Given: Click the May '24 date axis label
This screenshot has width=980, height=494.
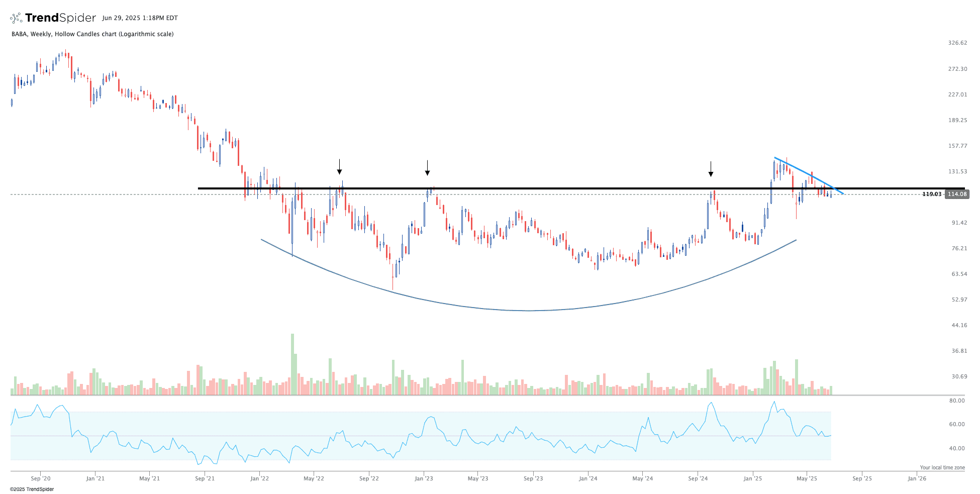Looking at the screenshot, I should (642, 478).
